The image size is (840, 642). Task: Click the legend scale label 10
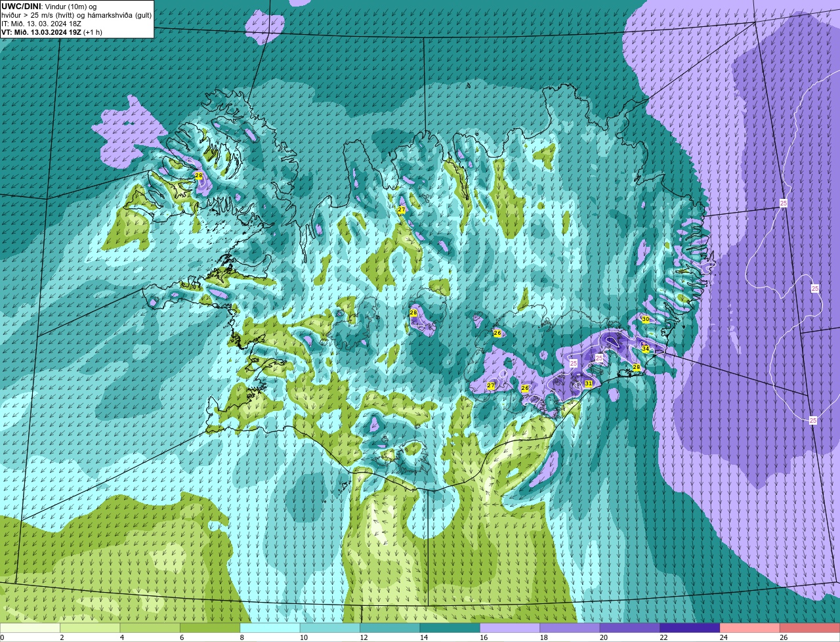pos(303,637)
